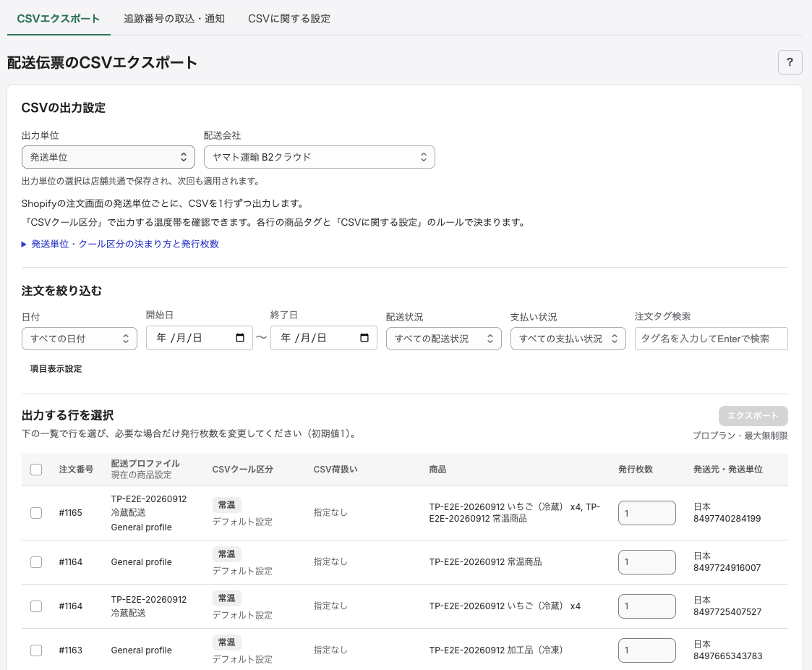Open the すべての支払い状況 dropdown

pos(568,339)
